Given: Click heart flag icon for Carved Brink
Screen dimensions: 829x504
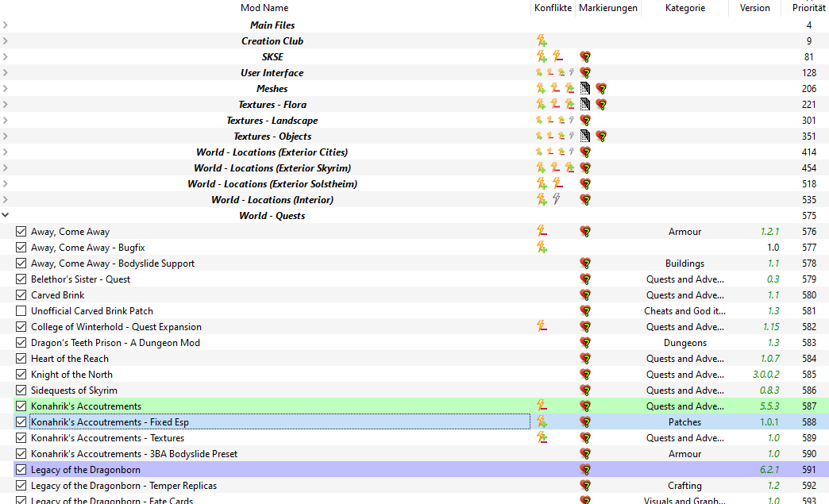Looking at the screenshot, I should coord(585,294).
